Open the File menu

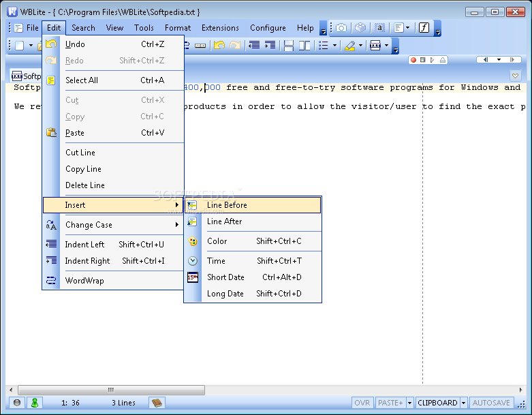33,28
